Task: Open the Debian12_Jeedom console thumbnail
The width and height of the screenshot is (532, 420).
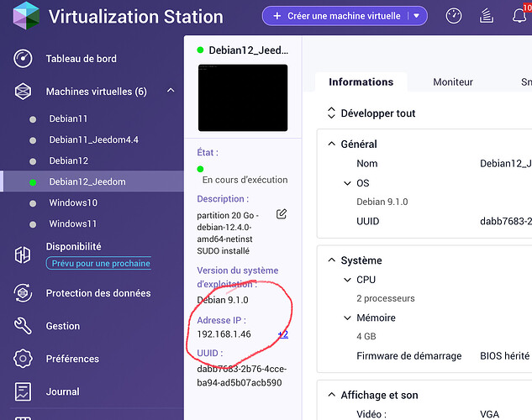Action: [242, 97]
